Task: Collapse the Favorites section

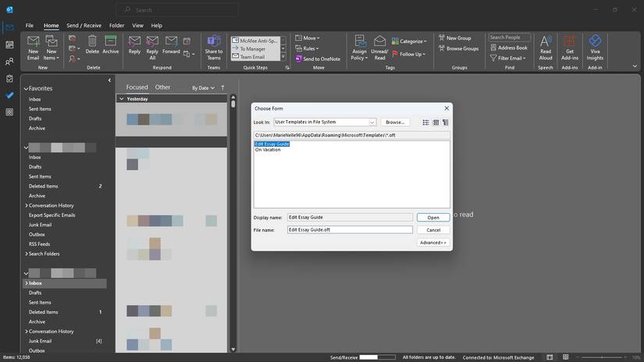Action: [x=26, y=89]
